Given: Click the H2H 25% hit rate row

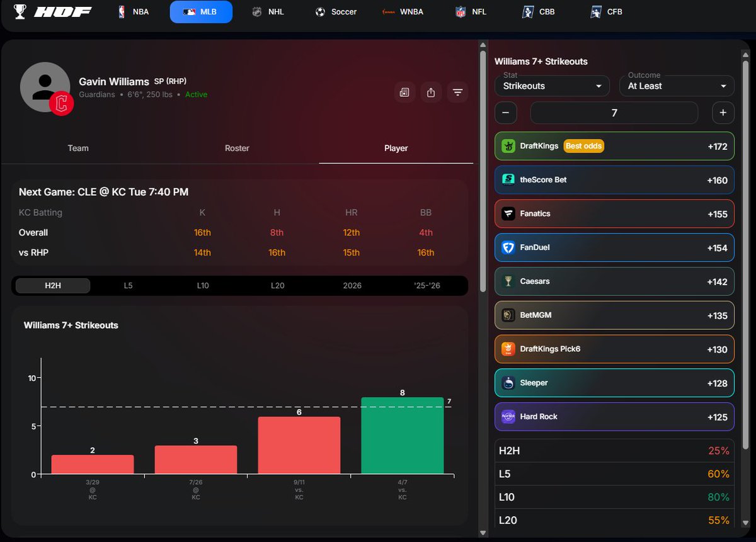Looking at the screenshot, I should 614,451.
